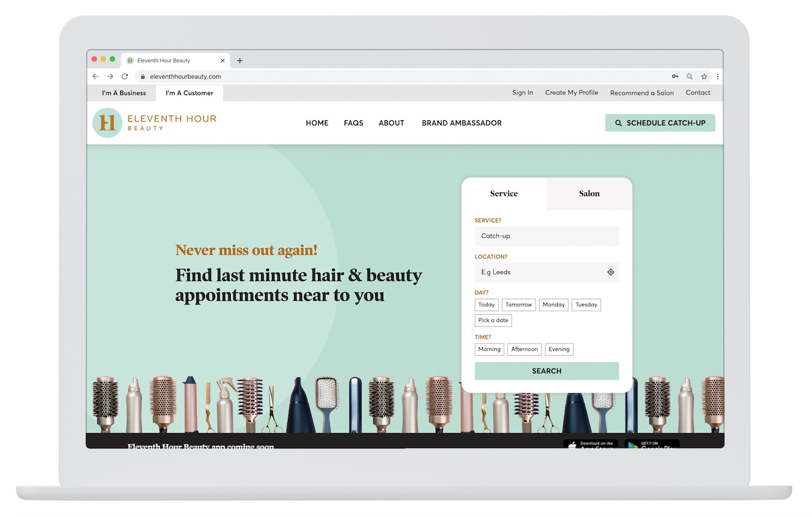This screenshot has height=517, width=812.
Task: Choose the Evening time option
Action: [x=558, y=349]
